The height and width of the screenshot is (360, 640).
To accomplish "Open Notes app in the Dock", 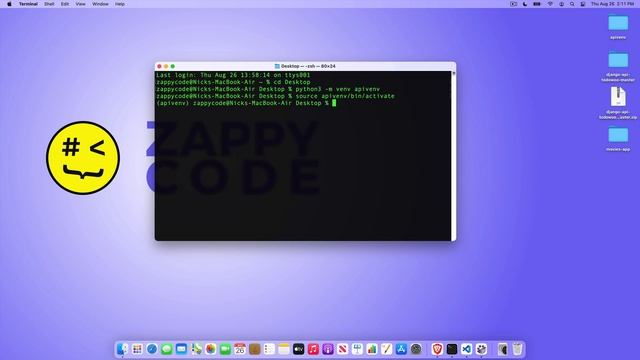I will pyautogui.click(x=284, y=349).
